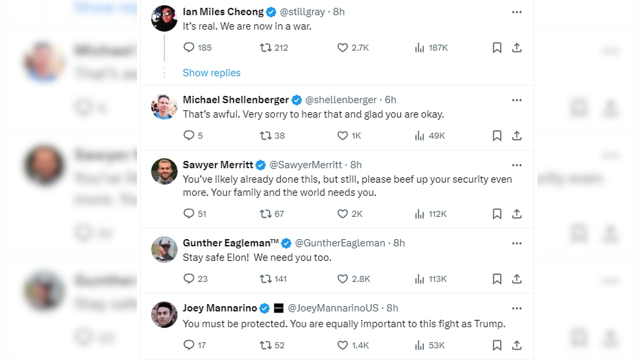
Task: Open the three-dot menu on Joey Mannarino's reply
Action: [x=517, y=308]
